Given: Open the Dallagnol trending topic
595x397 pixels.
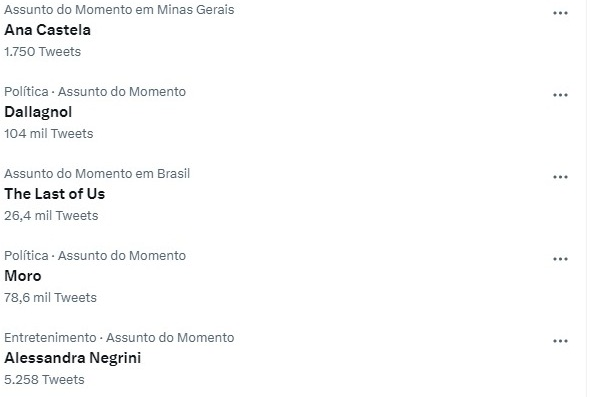Looking at the screenshot, I should pyautogui.click(x=38, y=112).
